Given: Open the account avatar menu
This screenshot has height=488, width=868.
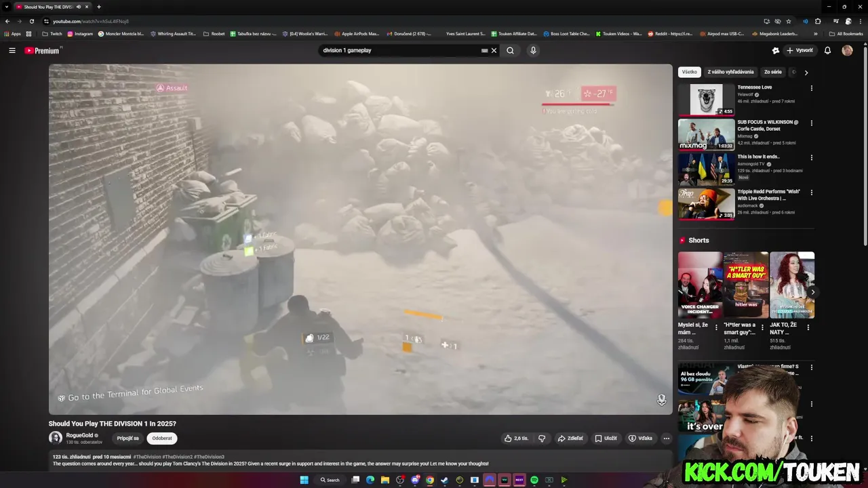Looking at the screenshot, I should [847, 50].
